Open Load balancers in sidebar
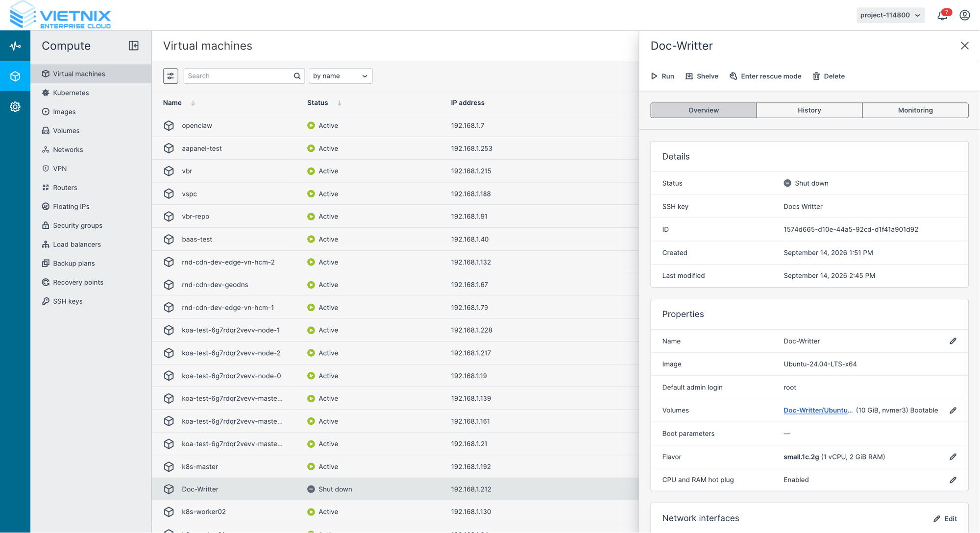The image size is (980, 533). point(91,244)
